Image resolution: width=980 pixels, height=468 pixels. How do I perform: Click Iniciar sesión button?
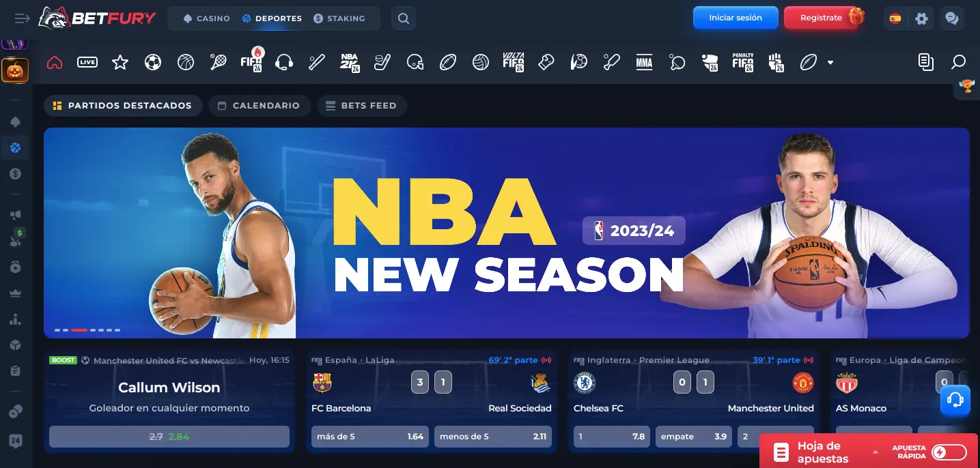point(736,18)
